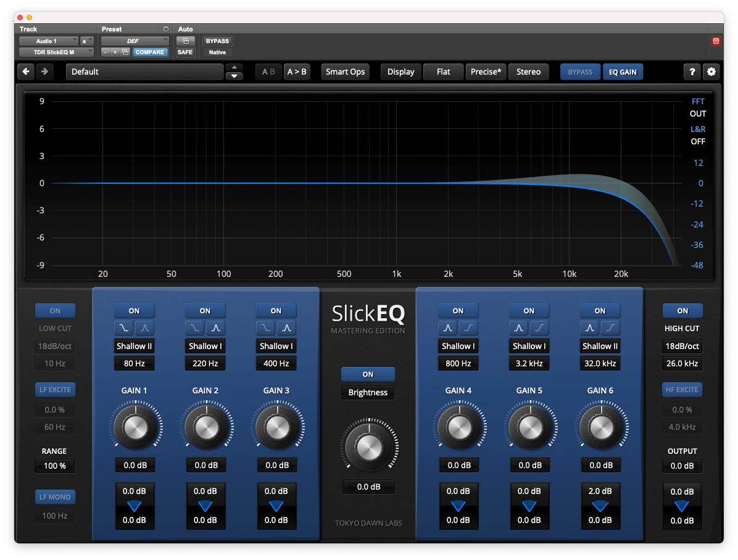Click the RANGE 100 % value field
The image size is (738, 560).
54,466
